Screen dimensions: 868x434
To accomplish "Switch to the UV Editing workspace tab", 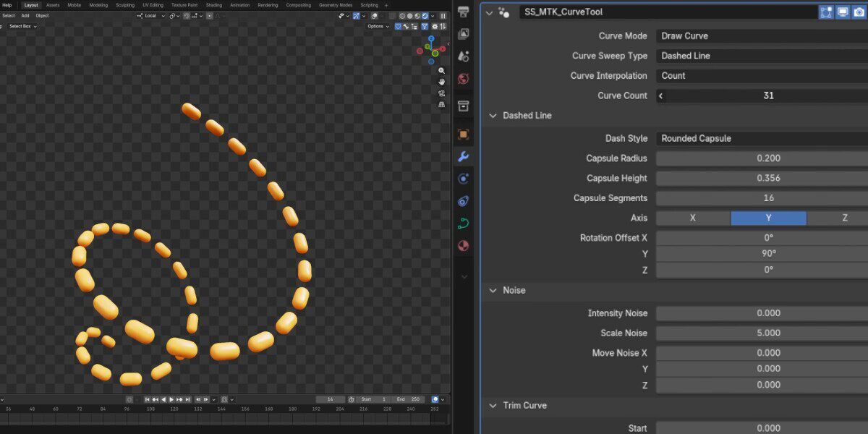I will point(153,5).
